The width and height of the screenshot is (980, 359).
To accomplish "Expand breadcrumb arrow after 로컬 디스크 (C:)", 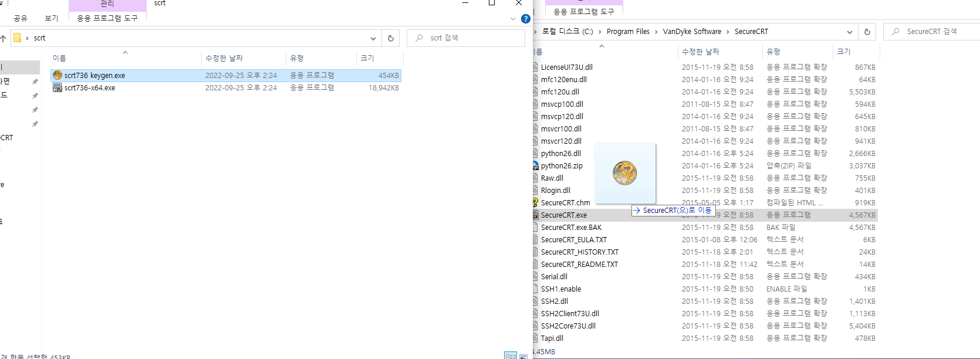I will tap(600, 32).
